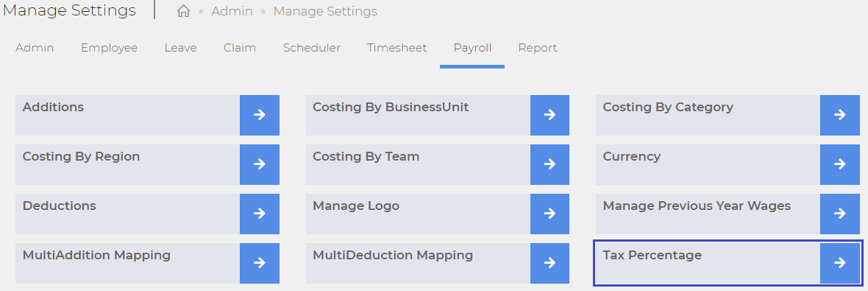Open Costing By Region arrow icon
This screenshot has width=868, height=291.
point(259,164)
